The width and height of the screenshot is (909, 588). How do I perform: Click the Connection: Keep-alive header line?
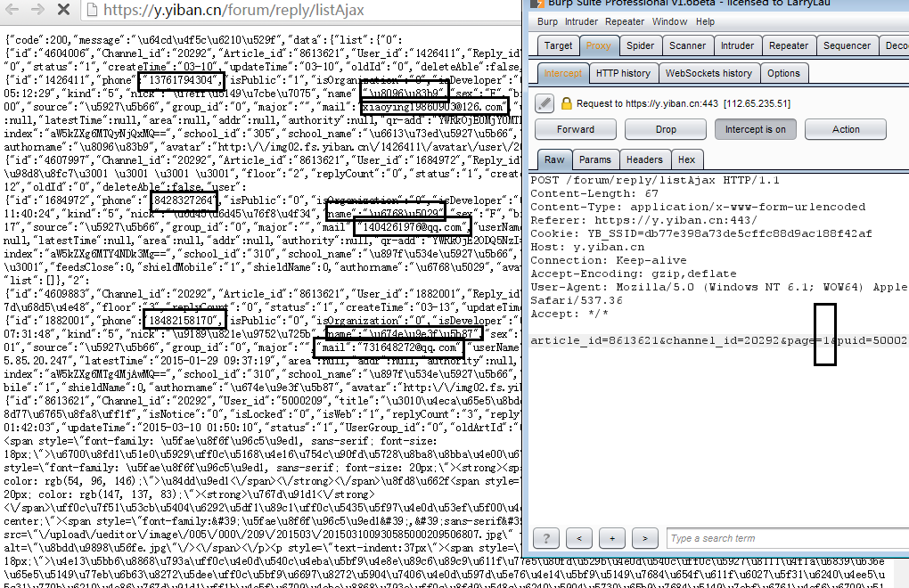point(608,260)
